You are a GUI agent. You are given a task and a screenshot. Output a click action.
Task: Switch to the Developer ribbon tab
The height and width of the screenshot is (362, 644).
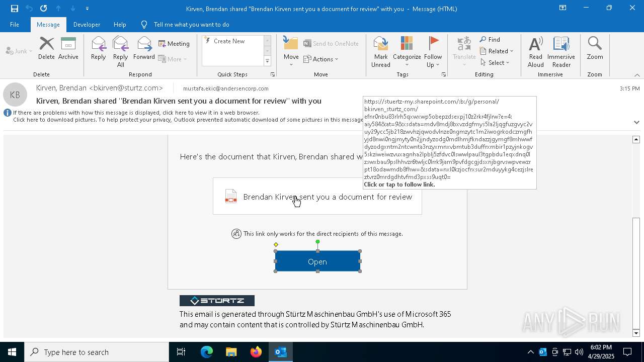point(87,25)
